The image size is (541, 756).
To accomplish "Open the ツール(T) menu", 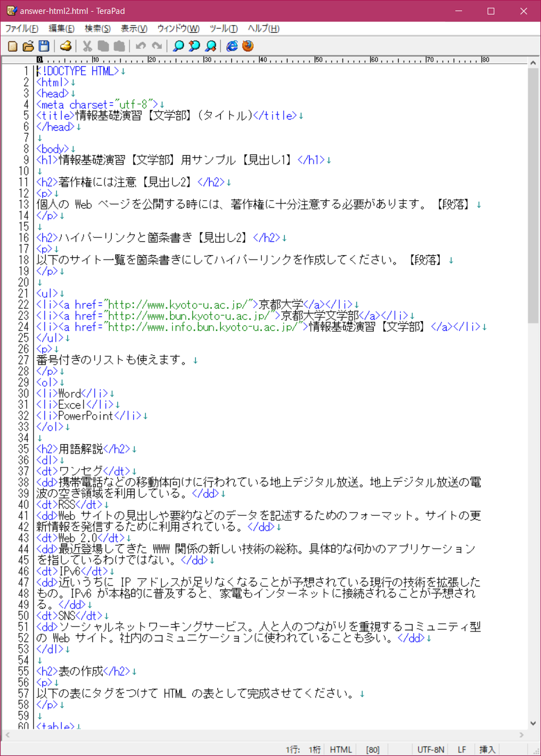I will tap(224, 28).
